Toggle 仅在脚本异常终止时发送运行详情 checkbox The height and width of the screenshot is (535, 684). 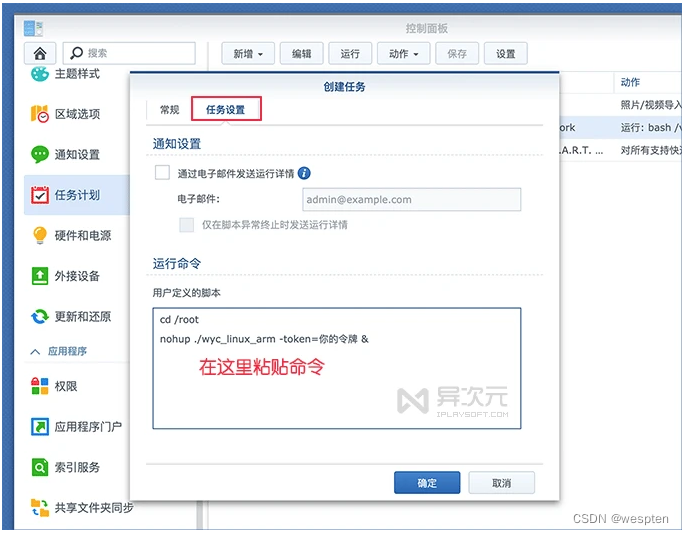pyautogui.click(x=187, y=225)
